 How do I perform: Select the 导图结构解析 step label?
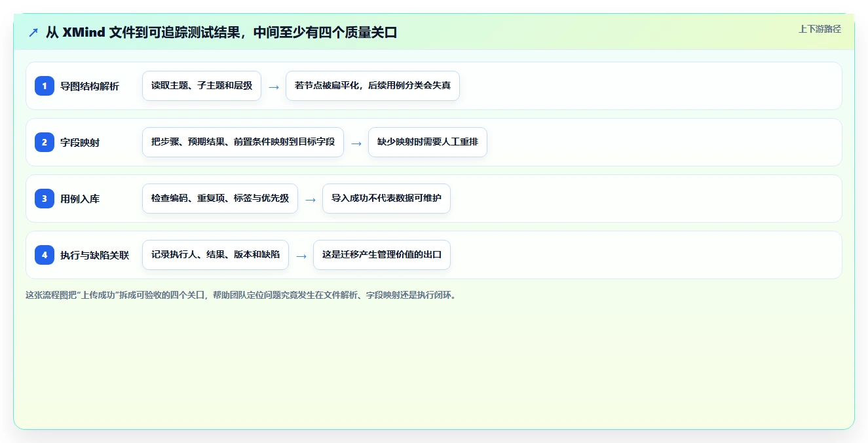(90, 86)
